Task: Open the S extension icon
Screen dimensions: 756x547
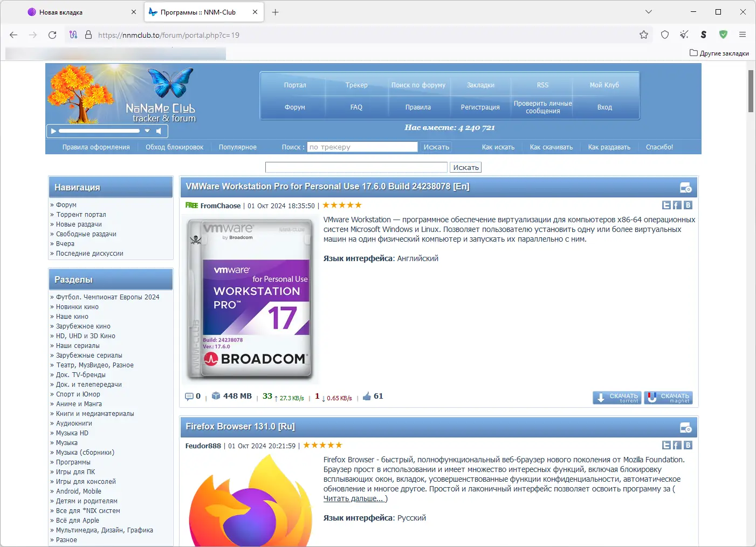Action: click(x=704, y=35)
